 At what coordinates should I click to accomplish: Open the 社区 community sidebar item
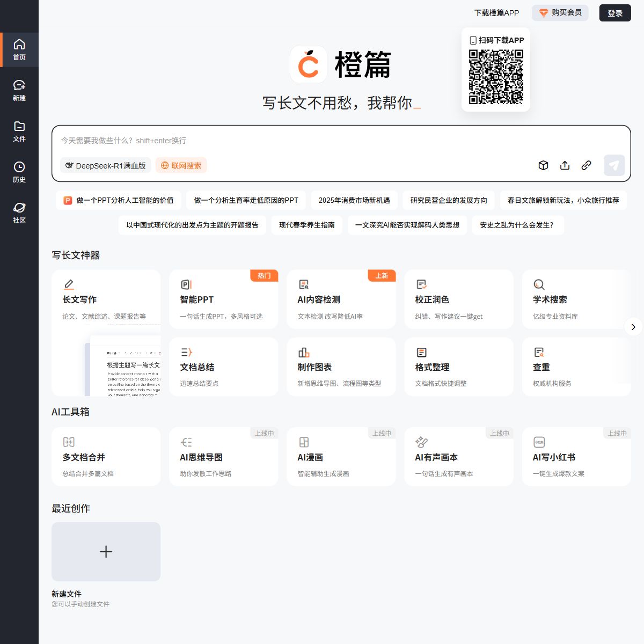click(19, 213)
